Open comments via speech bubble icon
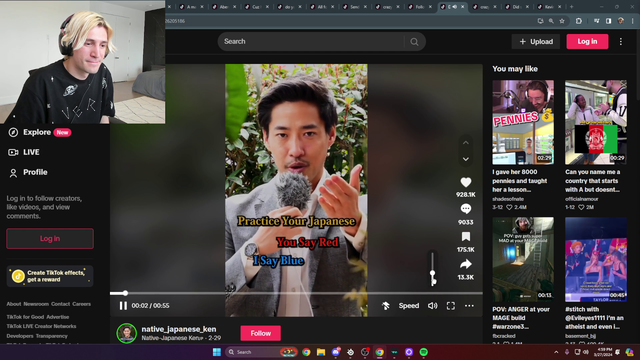640x360 pixels. point(466,209)
